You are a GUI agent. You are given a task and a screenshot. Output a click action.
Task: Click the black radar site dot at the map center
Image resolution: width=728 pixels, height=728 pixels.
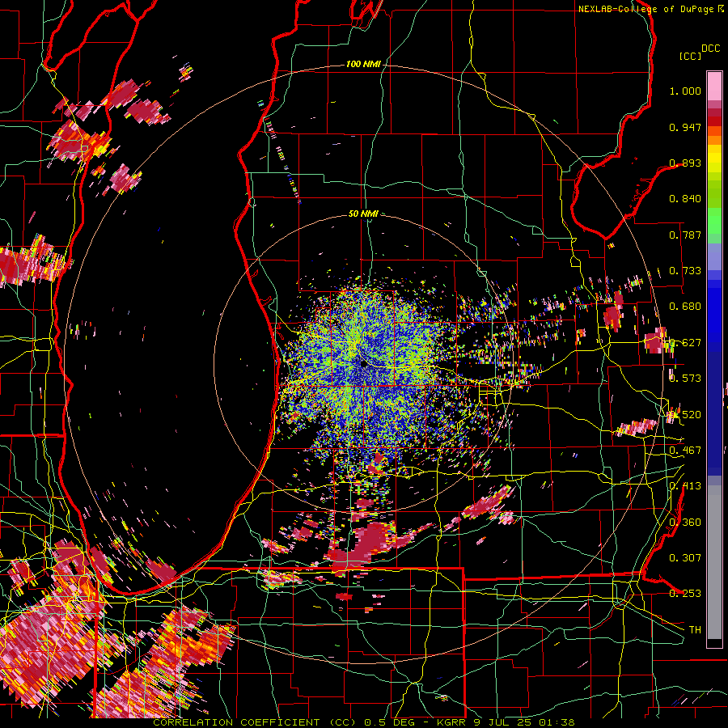coord(364,364)
